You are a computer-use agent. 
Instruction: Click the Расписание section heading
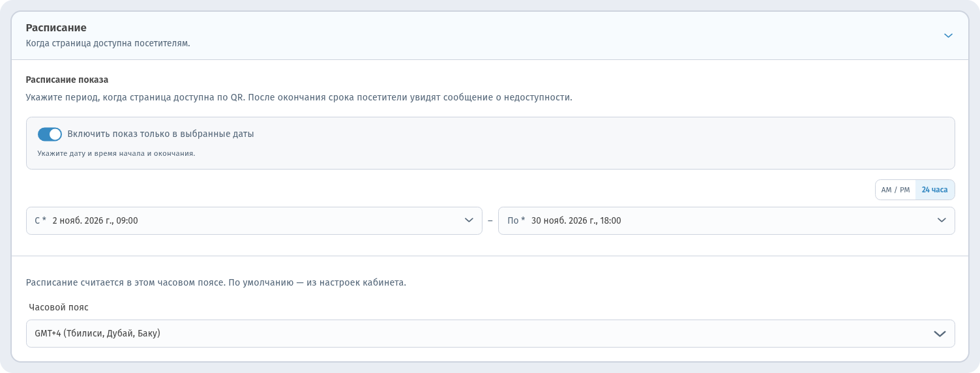click(56, 27)
